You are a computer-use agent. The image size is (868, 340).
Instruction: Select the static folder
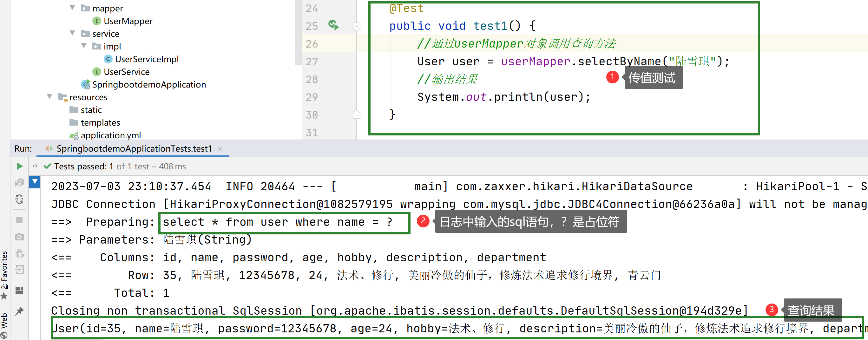(91, 110)
